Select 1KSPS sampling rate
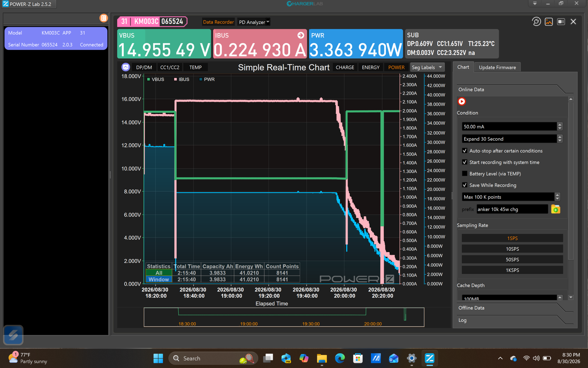The width and height of the screenshot is (588, 368). tap(512, 270)
